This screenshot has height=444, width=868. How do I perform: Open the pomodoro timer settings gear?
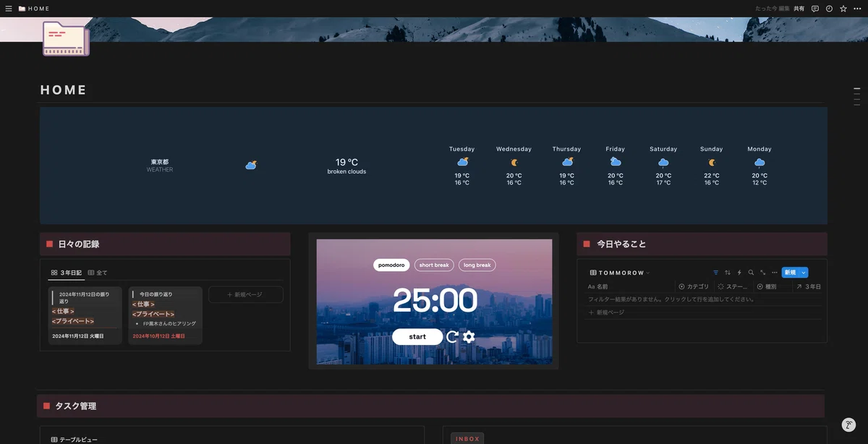[x=469, y=336]
